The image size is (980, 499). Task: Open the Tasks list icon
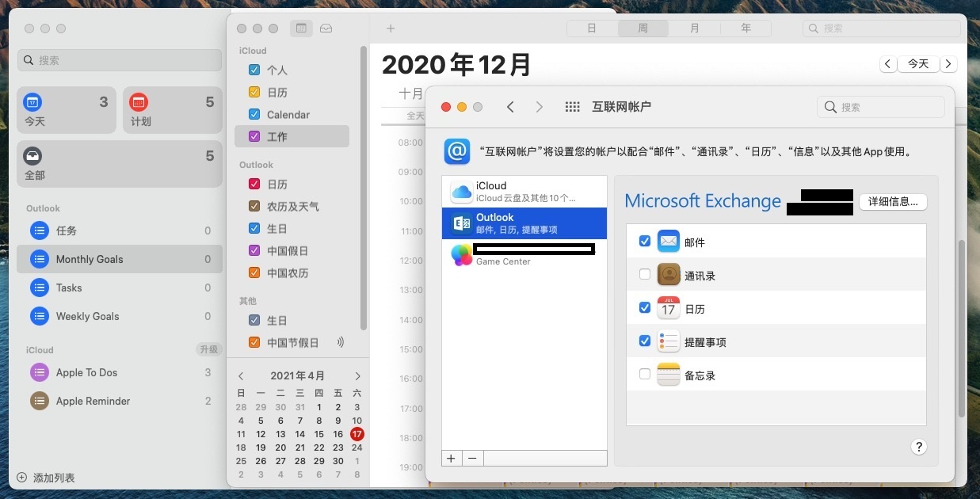(x=40, y=288)
